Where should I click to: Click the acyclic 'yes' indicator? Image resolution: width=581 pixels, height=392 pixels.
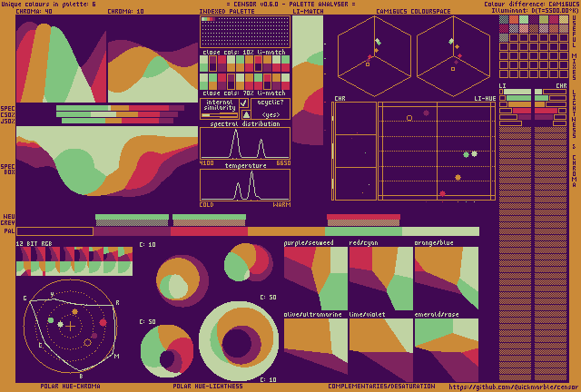click(x=271, y=114)
